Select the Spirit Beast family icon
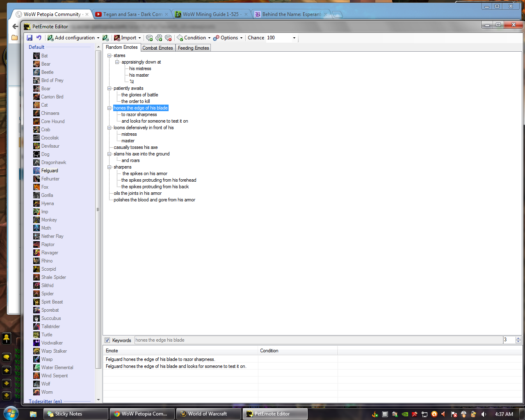 37,302
